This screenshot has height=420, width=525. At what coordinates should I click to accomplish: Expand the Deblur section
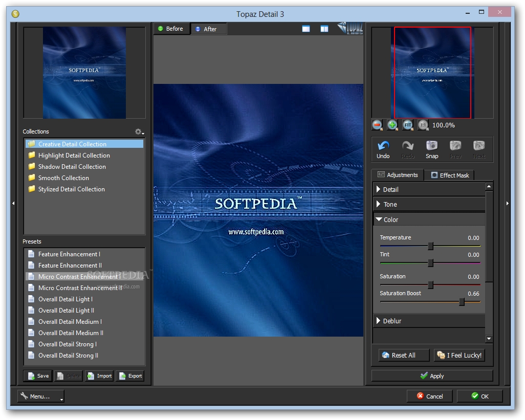click(x=429, y=321)
